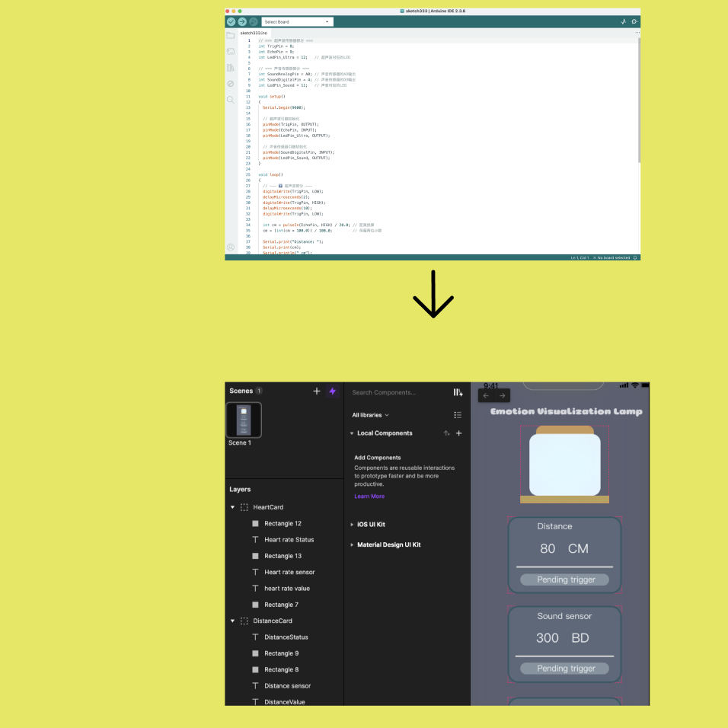Screen dimensions: 728x728
Task: Open the Sketchbook folder sidebar icon
Action: click(x=230, y=34)
